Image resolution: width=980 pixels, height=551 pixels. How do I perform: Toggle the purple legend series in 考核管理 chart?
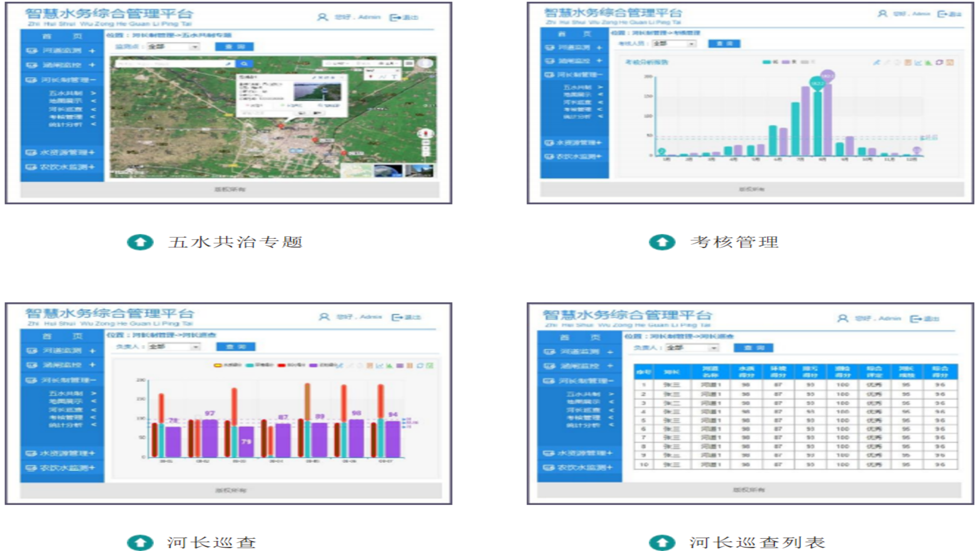point(786,62)
